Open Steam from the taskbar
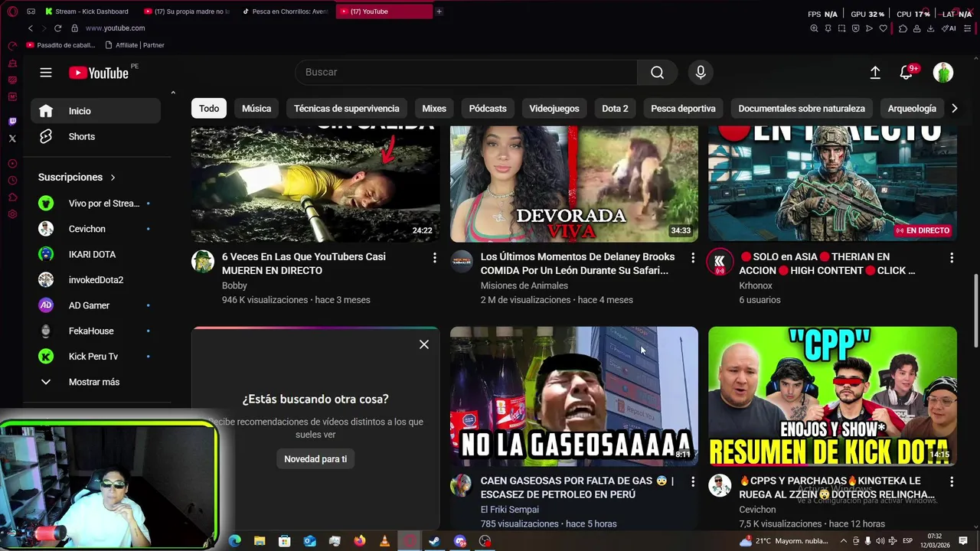Screen dimensions: 980x551 point(434,541)
